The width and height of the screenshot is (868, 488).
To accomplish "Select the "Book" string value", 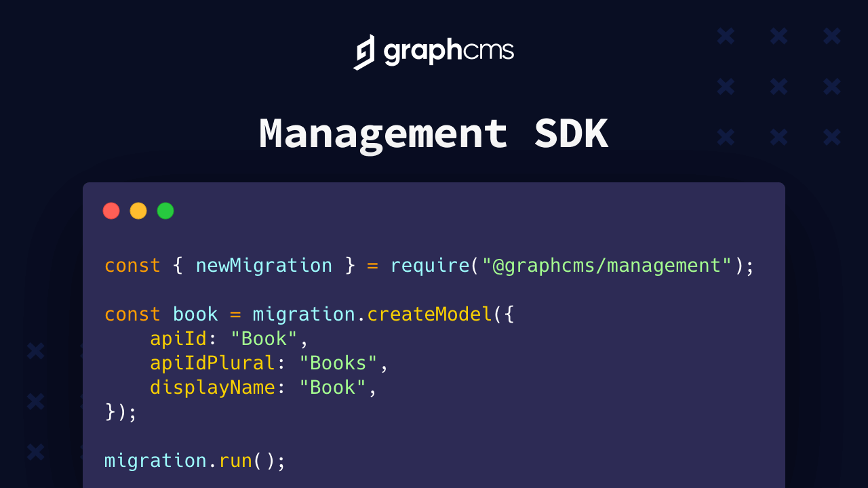I will pos(262,338).
